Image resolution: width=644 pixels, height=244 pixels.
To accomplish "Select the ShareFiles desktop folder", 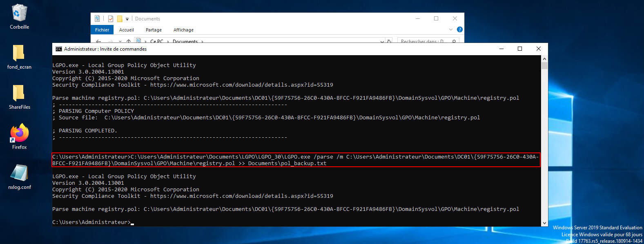I will point(19,93).
